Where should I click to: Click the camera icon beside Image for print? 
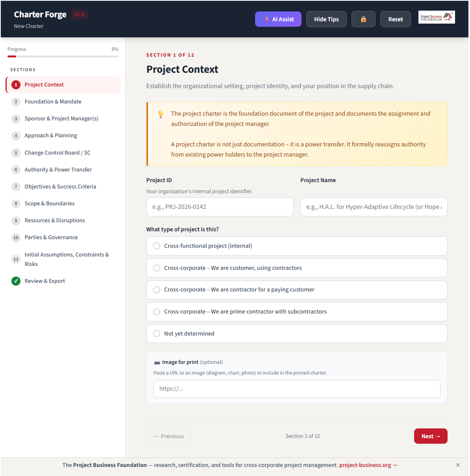coord(157,362)
